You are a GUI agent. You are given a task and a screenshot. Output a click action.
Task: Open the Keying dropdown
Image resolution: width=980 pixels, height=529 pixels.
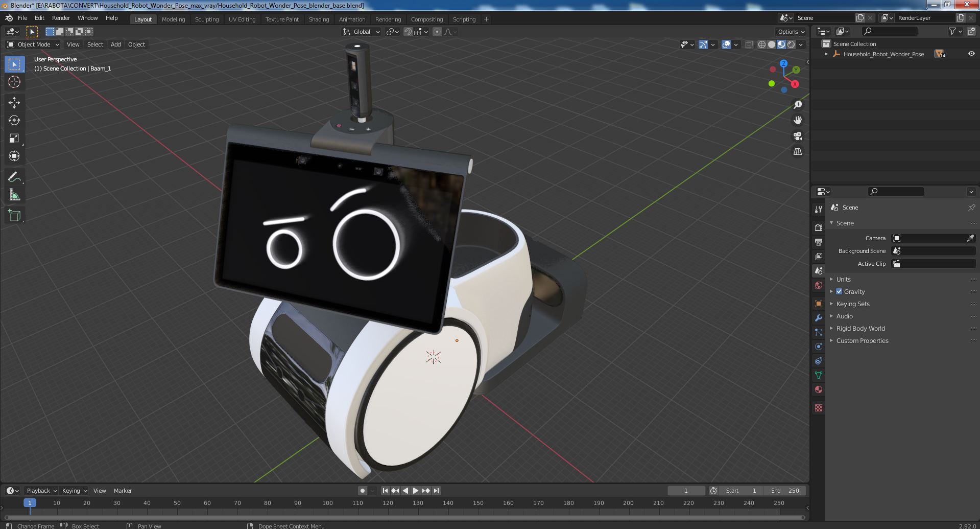coord(74,491)
